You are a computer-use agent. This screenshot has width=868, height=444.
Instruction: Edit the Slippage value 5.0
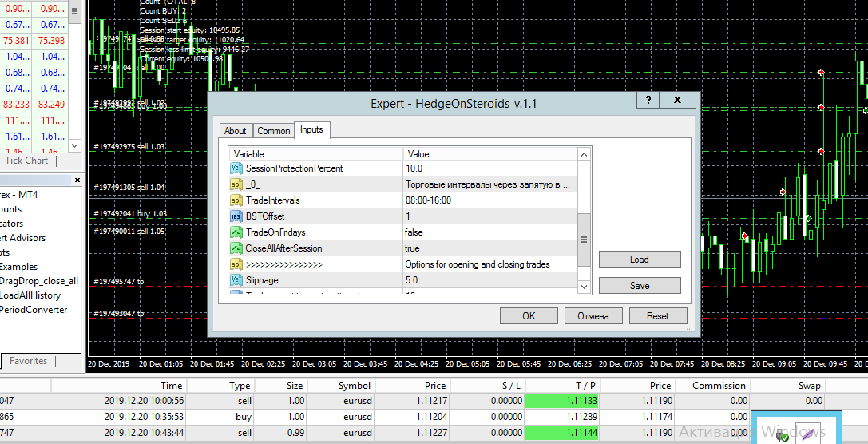click(489, 280)
